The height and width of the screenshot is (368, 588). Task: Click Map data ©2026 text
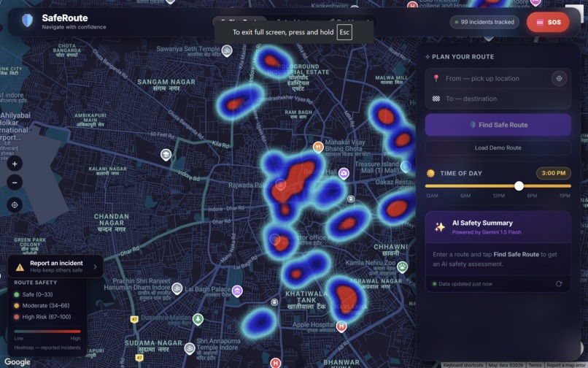pyautogui.click(x=506, y=365)
